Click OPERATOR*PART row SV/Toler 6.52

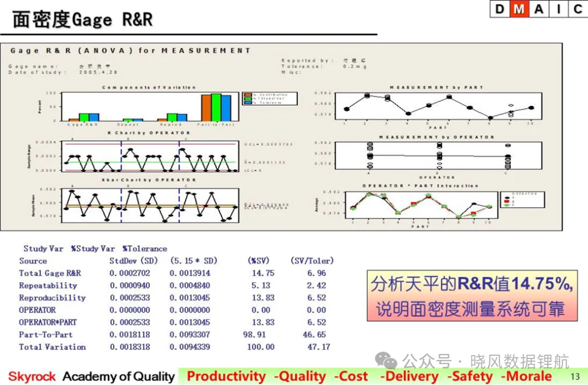[316, 322]
